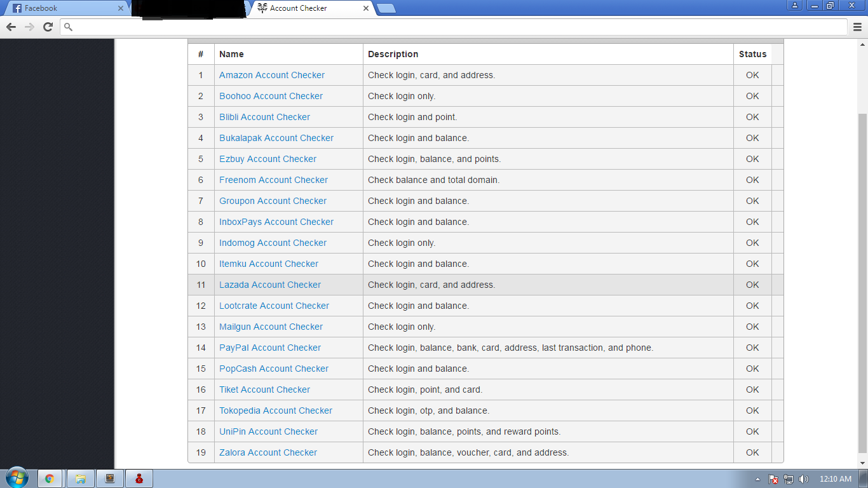Click the browser forward navigation arrow
Image resolution: width=868 pixels, height=488 pixels.
pos(29,27)
